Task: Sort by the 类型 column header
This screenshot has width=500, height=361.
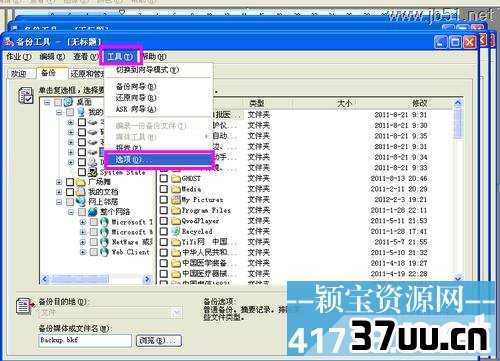Action: (x=268, y=103)
